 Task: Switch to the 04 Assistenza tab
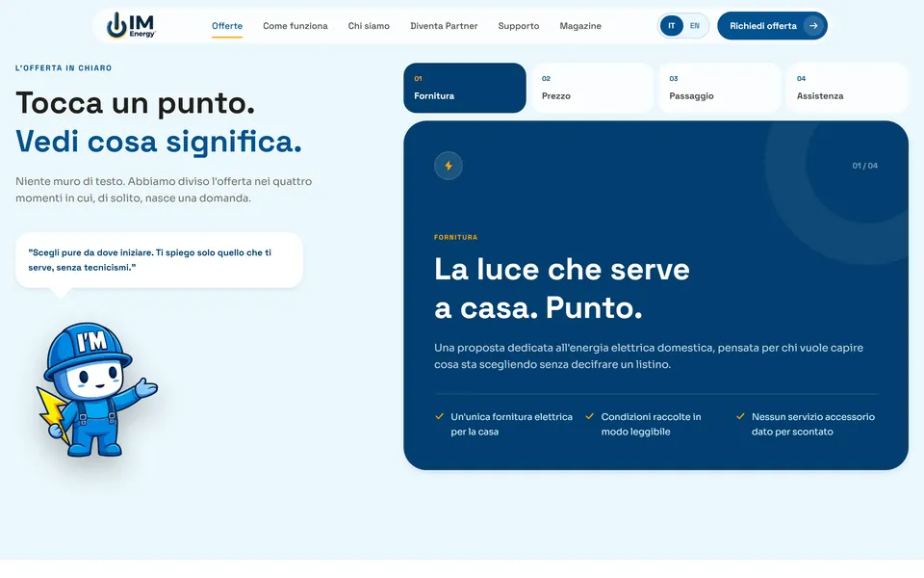point(847,88)
